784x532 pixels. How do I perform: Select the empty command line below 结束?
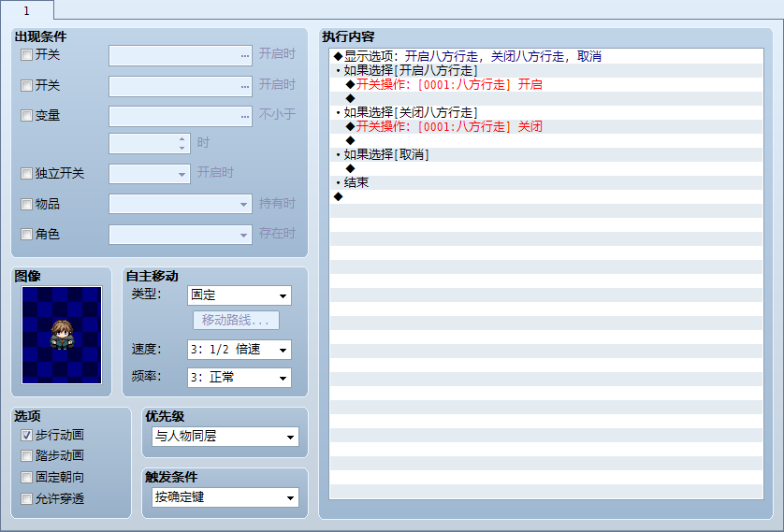tap(546, 195)
